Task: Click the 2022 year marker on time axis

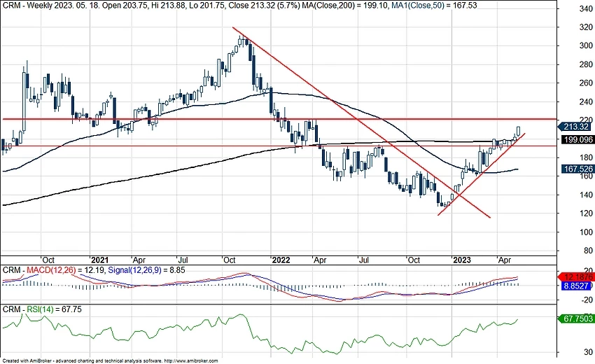Action: point(281,258)
